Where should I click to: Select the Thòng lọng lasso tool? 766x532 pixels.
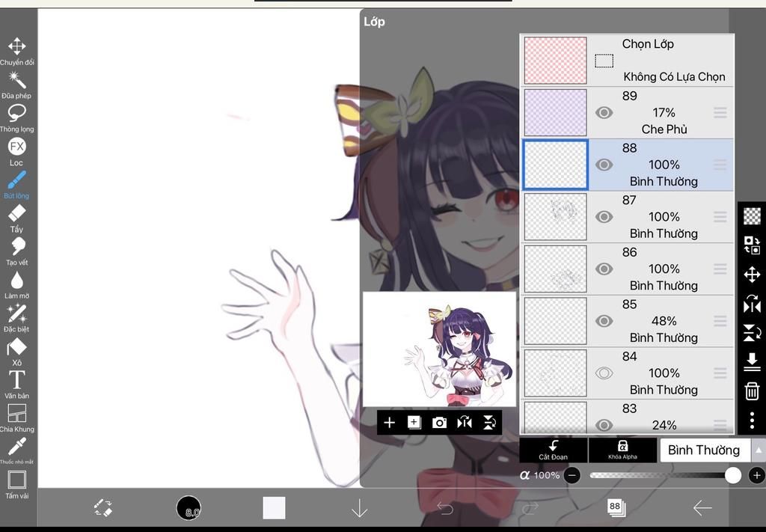coord(16,112)
